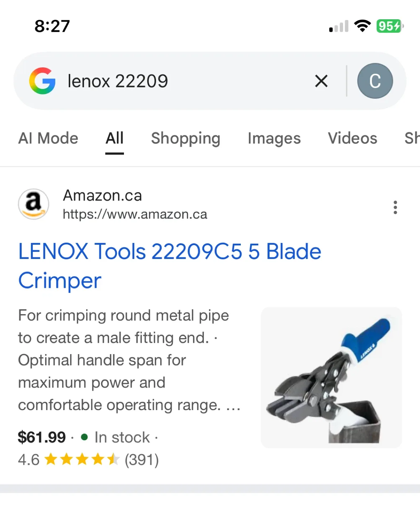The width and height of the screenshot is (420, 513).
Task: Select the Videos tab
Action: 352,139
